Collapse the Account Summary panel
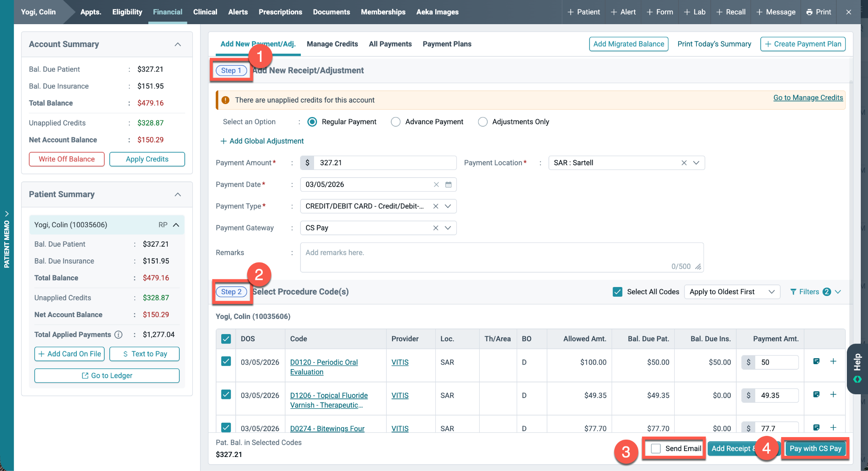The width and height of the screenshot is (868, 471). 178,45
